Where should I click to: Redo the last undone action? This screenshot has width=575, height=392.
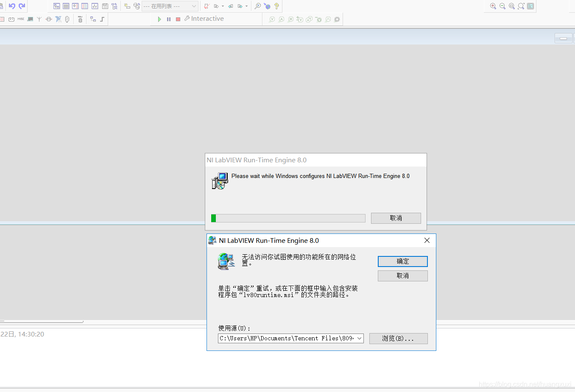pyautogui.click(x=22, y=6)
